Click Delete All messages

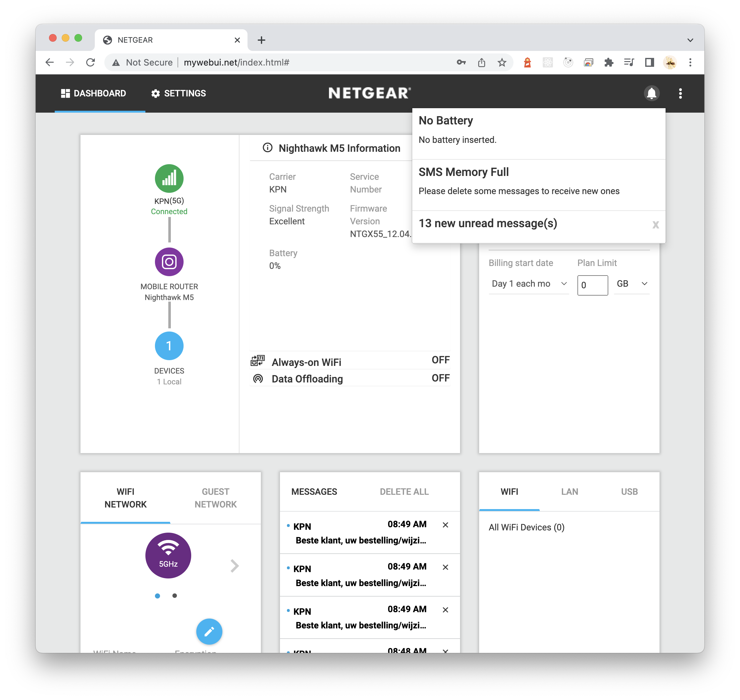coord(404,491)
